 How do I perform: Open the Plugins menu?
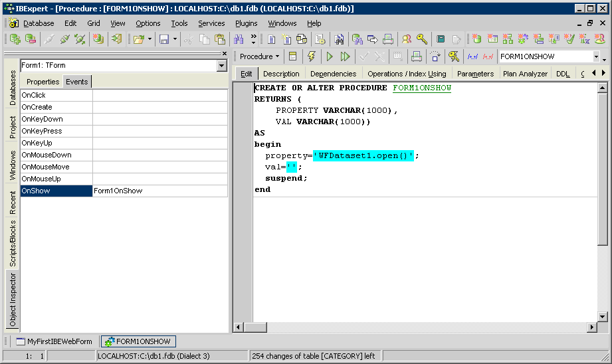[x=246, y=23]
